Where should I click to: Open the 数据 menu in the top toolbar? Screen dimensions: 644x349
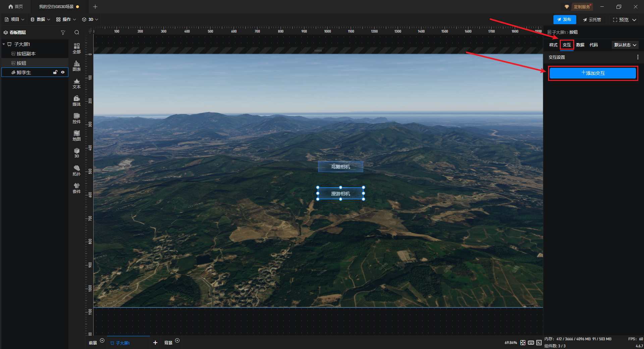[40, 19]
